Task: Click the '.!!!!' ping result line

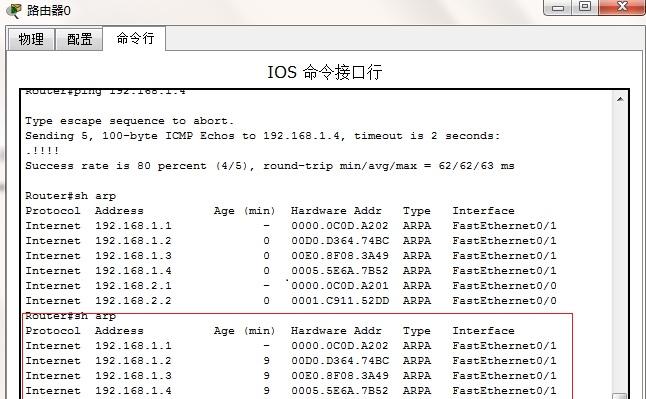Action: tap(42, 150)
